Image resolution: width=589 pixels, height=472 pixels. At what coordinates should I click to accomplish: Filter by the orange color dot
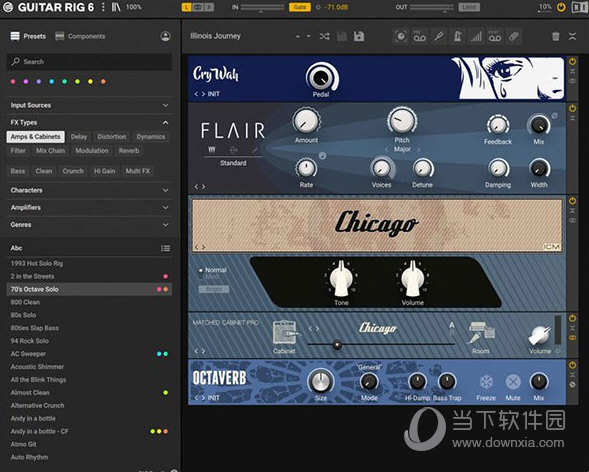click(x=103, y=81)
